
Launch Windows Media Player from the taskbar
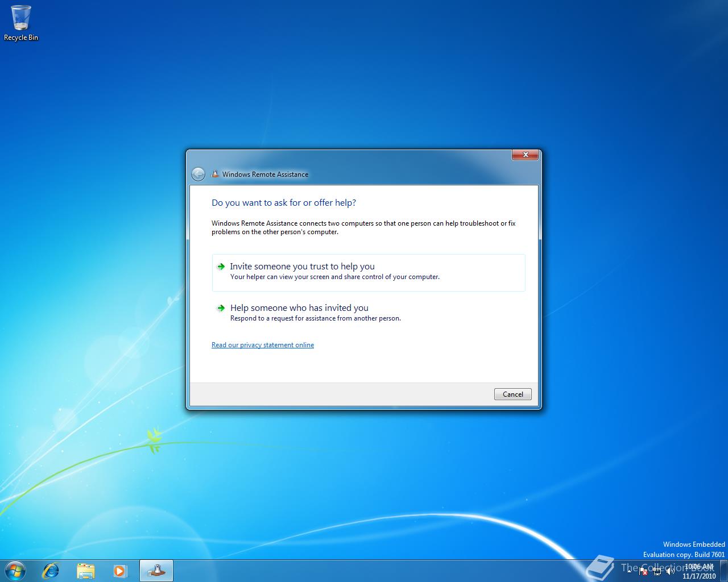(120, 570)
